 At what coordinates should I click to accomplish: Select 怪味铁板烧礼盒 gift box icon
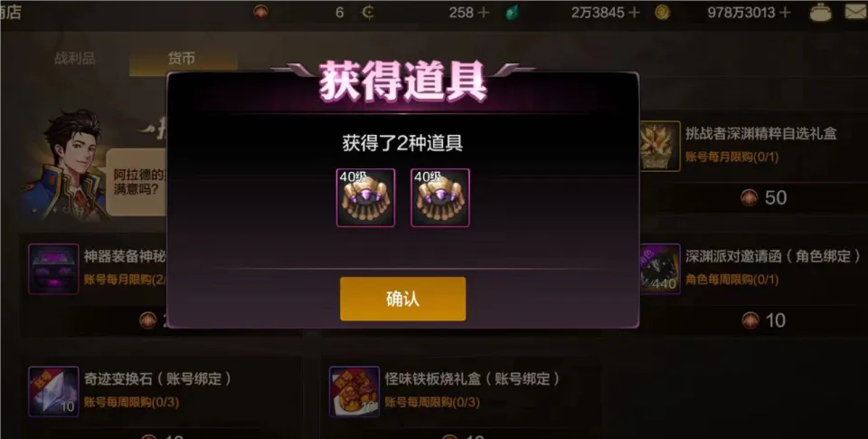tap(354, 391)
